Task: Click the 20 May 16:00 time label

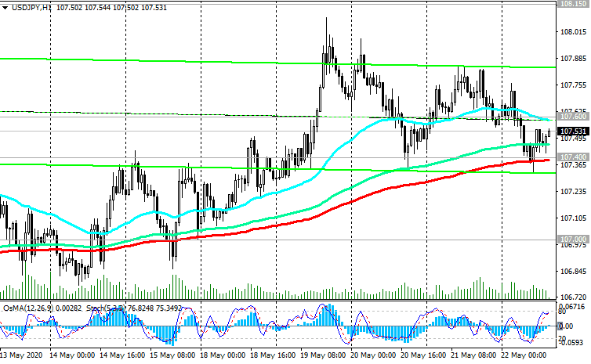Action: click(x=423, y=355)
